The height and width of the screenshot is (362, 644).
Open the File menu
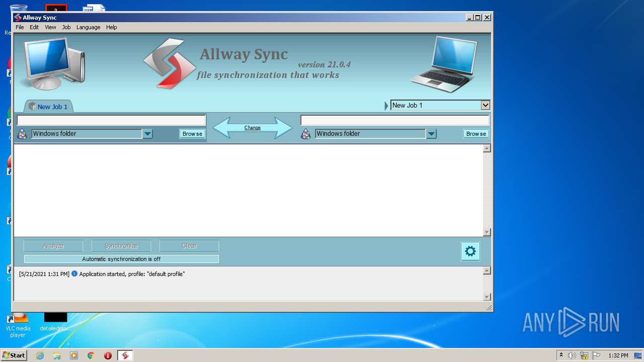(x=20, y=27)
